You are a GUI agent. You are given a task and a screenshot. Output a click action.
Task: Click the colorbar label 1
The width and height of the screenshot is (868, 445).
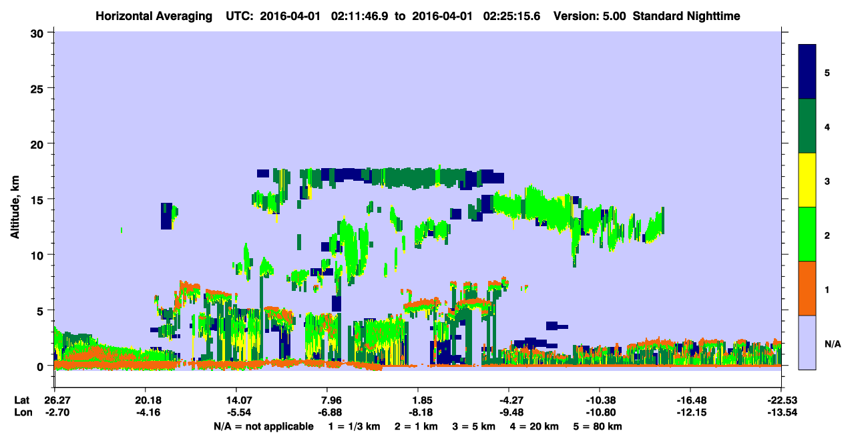(827, 290)
